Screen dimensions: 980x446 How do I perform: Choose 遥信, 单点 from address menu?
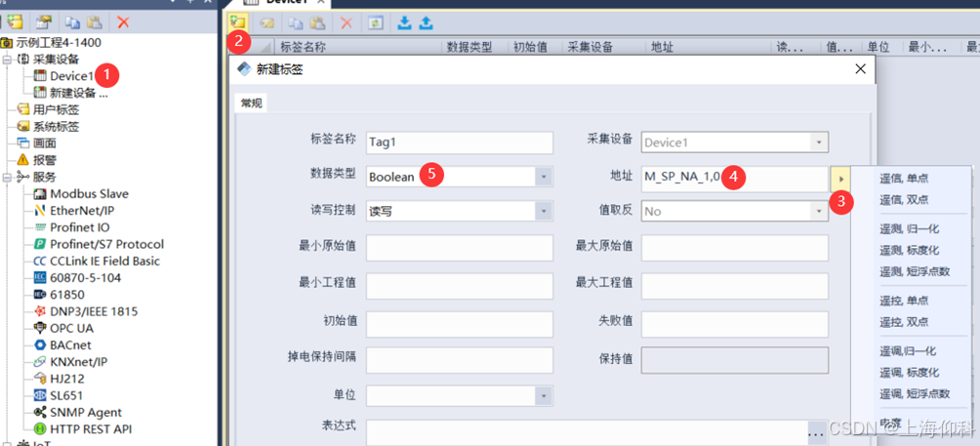(x=905, y=178)
